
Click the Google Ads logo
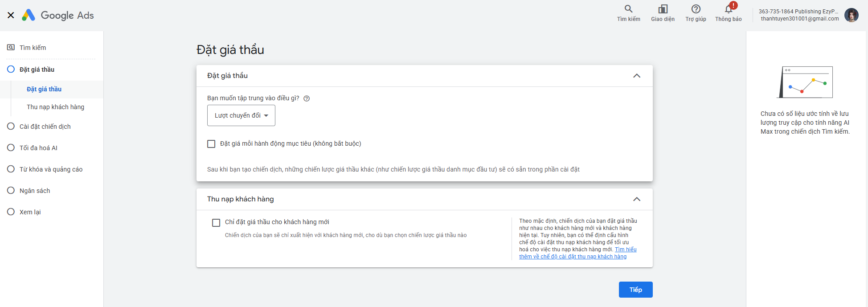coord(58,15)
